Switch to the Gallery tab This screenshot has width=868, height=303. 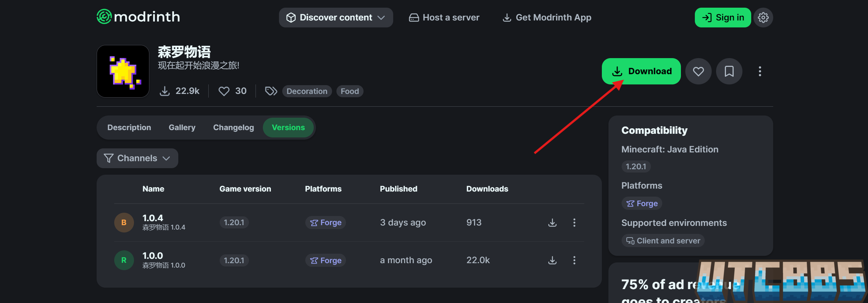click(x=182, y=128)
